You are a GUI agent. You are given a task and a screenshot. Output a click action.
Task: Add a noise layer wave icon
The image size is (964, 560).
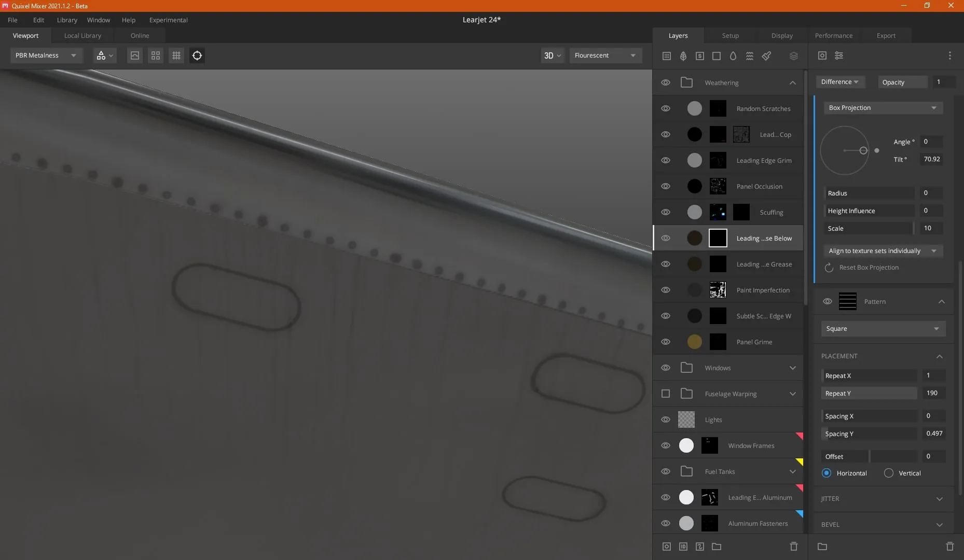click(750, 55)
